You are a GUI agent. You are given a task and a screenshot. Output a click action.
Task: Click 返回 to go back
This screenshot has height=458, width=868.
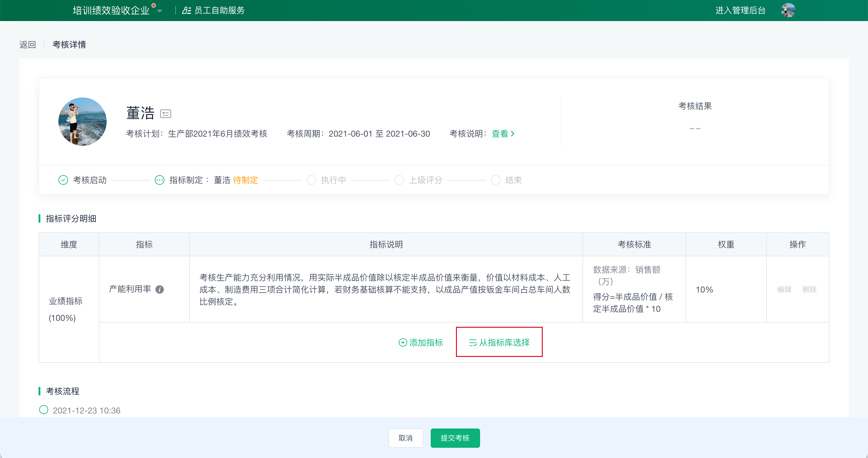[28, 45]
